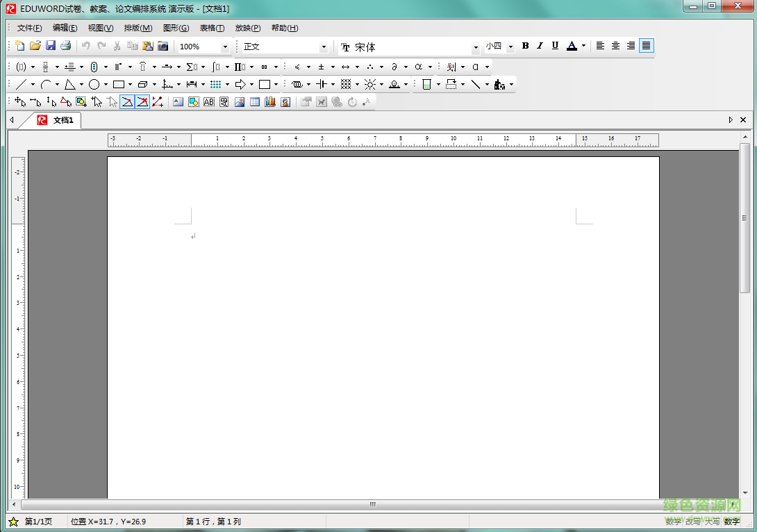This screenshot has width=757, height=532.
Task: Click the Print icon
Action: click(x=66, y=46)
